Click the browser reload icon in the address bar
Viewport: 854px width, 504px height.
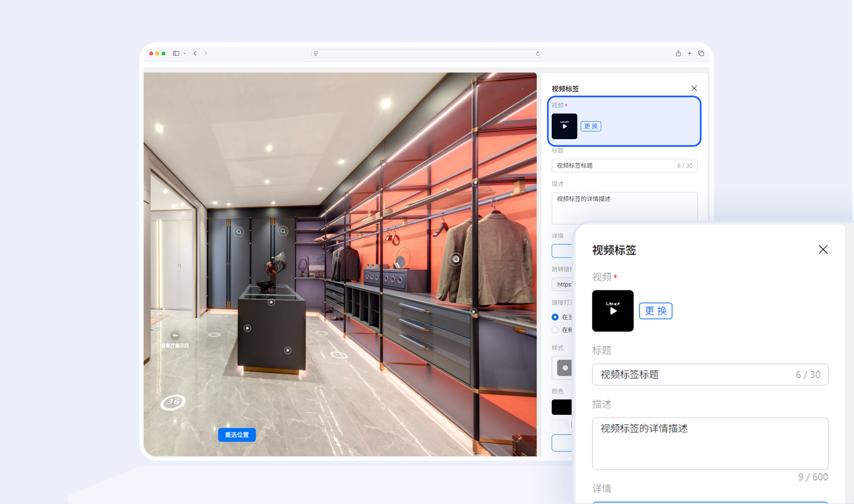click(537, 54)
